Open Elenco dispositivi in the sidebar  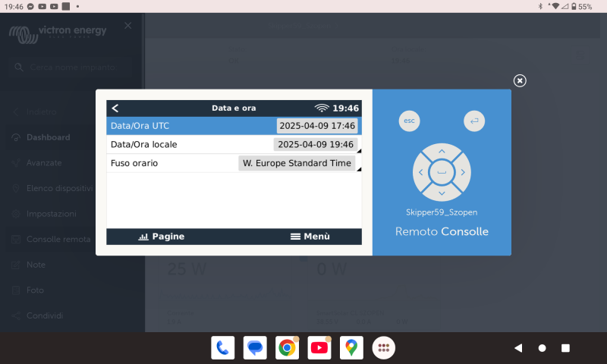pos(60,188)
